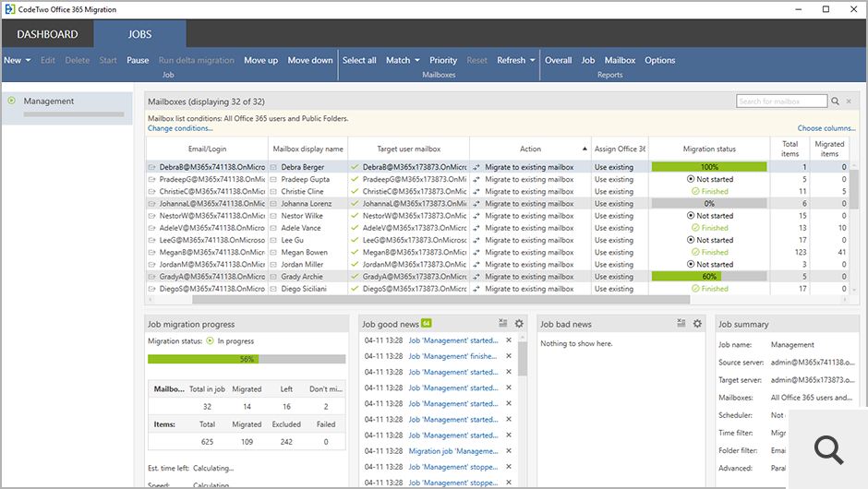Screen dimensions: 868x489
Task: Clear all entries in Job good news list
Action: coord(502,324)
